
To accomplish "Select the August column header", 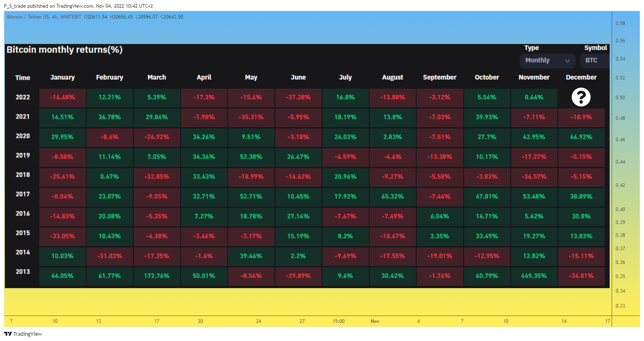I will (393, 77).
